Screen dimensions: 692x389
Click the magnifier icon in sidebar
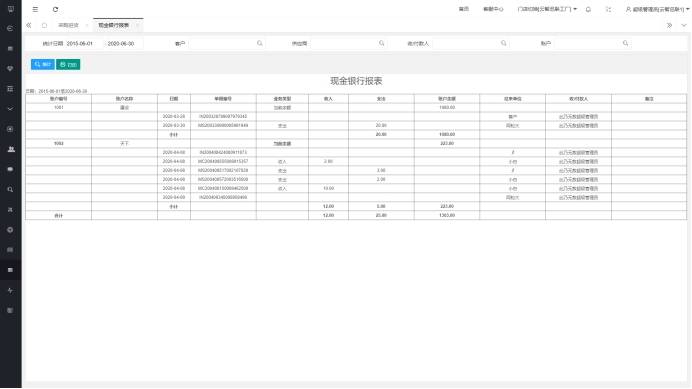(x=11, y=189)
